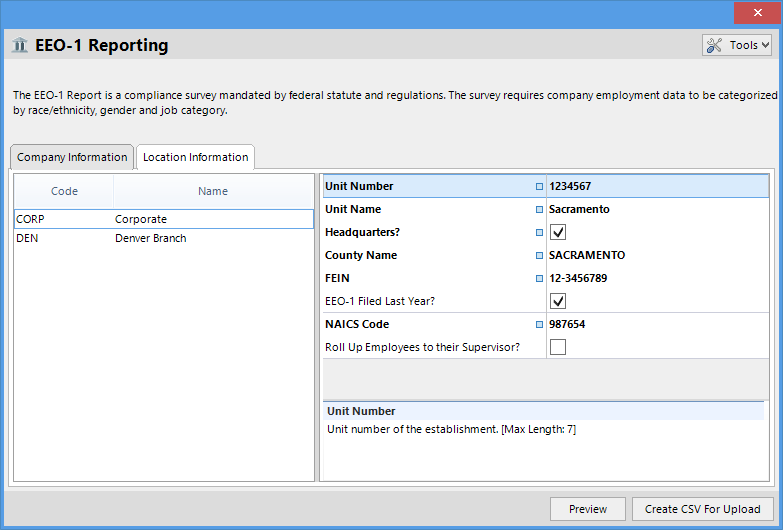The height and width of the screenshot is (530, 783).
Task: Click the Unit Number value field
Action: coord(655,186)
